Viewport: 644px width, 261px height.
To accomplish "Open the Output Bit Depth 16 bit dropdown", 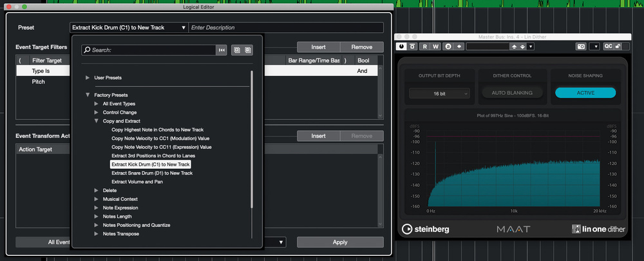I will coord(439,93).
